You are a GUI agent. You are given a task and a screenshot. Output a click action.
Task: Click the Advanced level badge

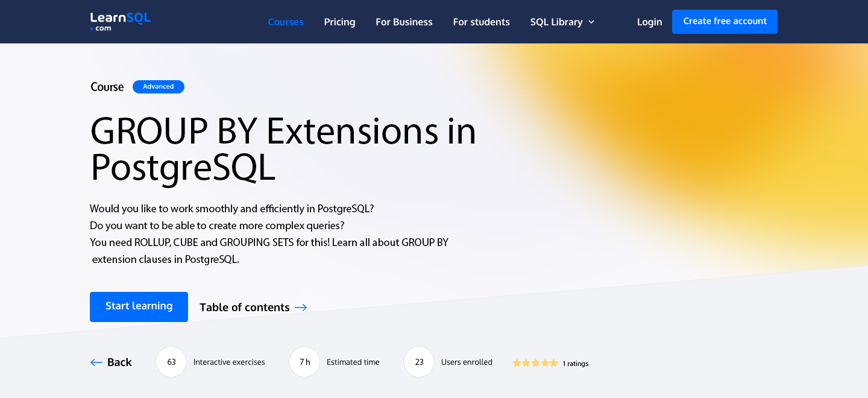(x=159, y=87)
